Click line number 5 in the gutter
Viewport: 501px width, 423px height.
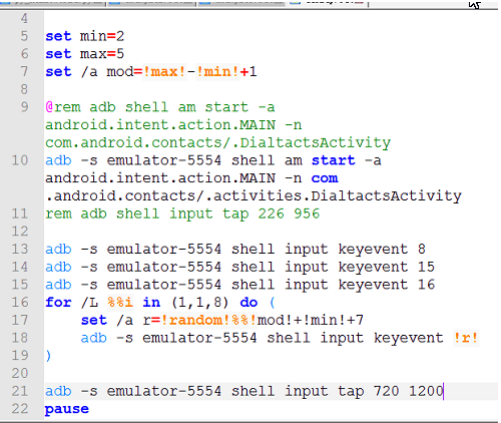[x=24, y=36]
